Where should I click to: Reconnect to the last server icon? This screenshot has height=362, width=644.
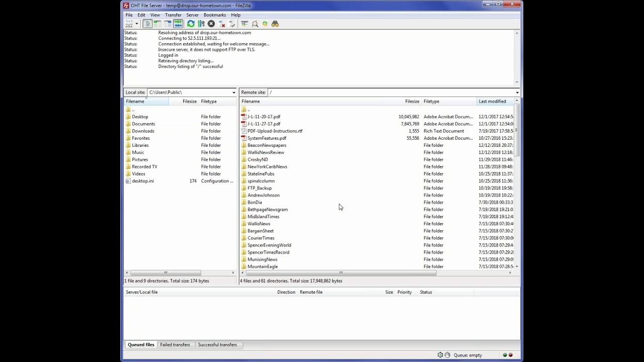coord(232,24)
